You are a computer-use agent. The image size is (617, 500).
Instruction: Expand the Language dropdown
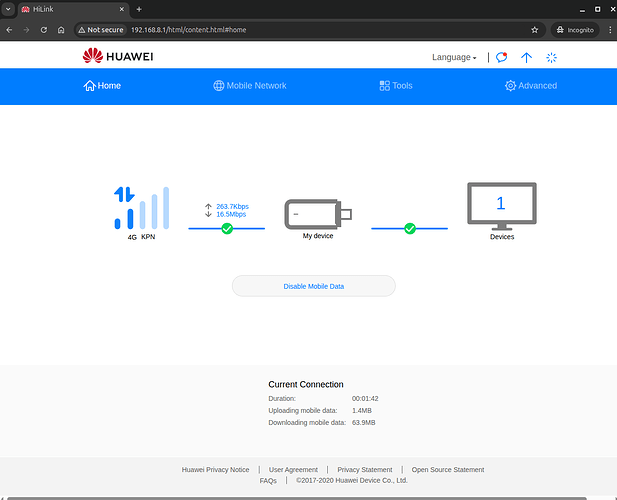click(454, 57)
